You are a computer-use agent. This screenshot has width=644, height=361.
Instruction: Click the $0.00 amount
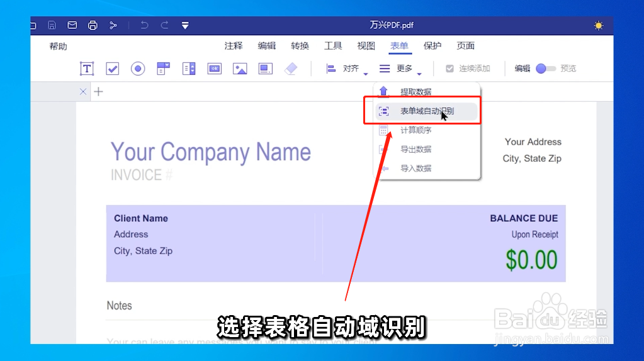point(531,260)
